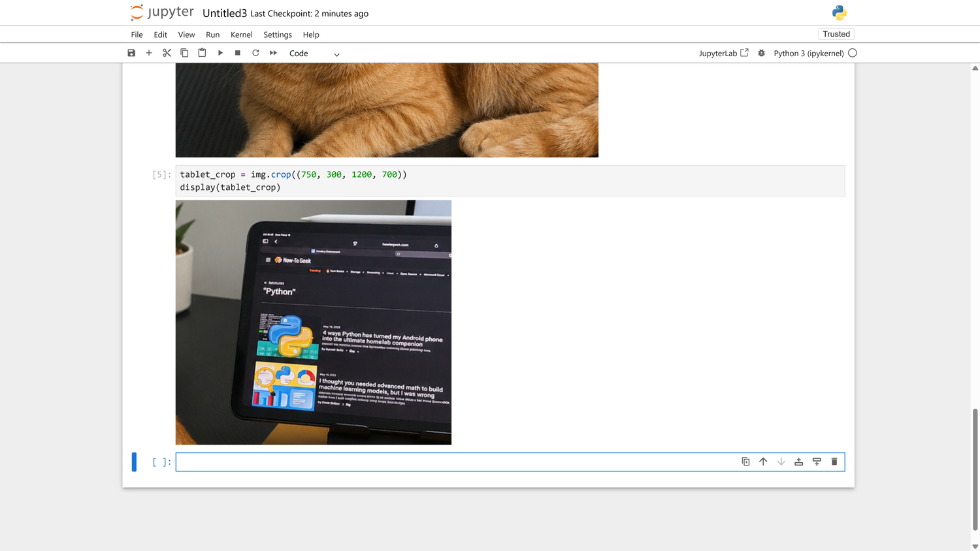980x551 pixels.
Task: Restart kernel and run all cells icon
Action: tap(273, 53)
